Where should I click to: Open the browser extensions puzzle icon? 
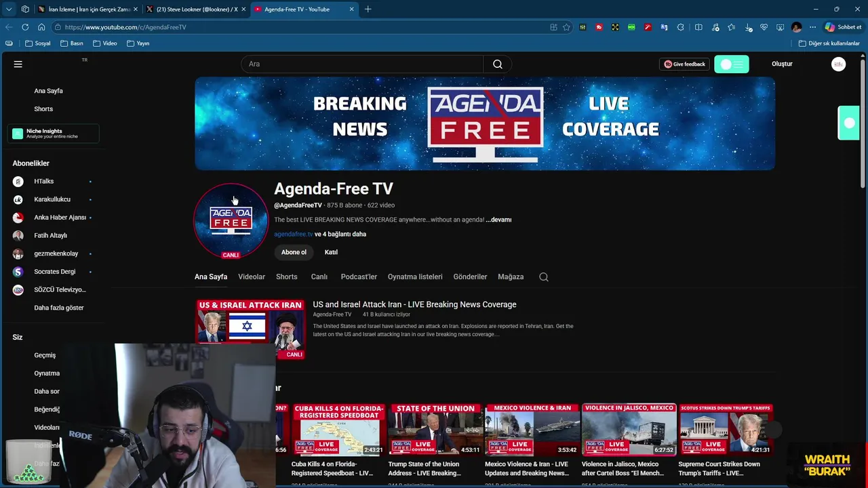coord(680,27)
